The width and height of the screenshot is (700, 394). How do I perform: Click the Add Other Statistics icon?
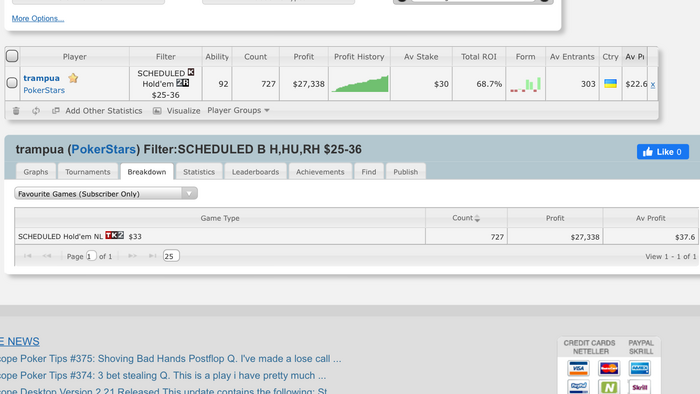coord(55,111)
